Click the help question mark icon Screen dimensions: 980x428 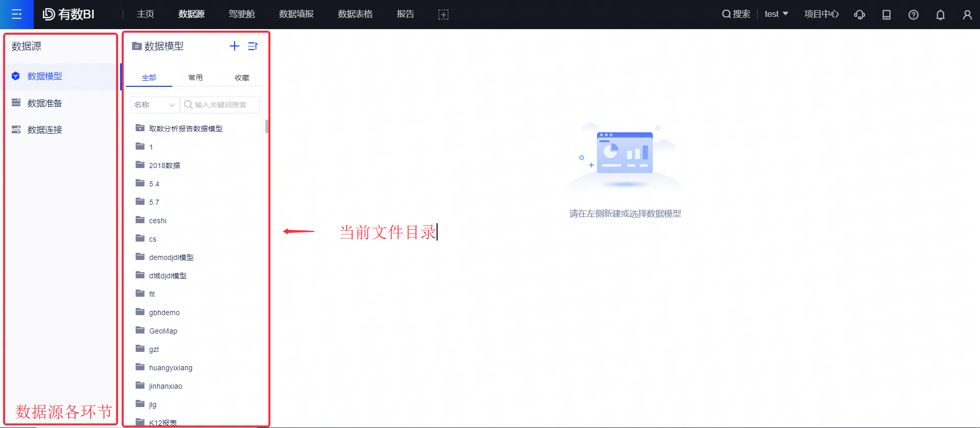click(913, 14)
